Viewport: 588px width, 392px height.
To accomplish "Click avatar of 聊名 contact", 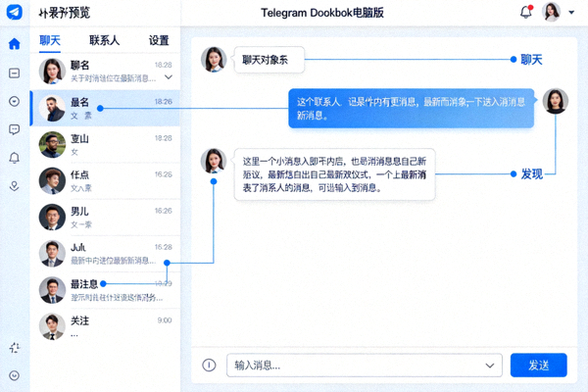I will [x=52, y=72].
